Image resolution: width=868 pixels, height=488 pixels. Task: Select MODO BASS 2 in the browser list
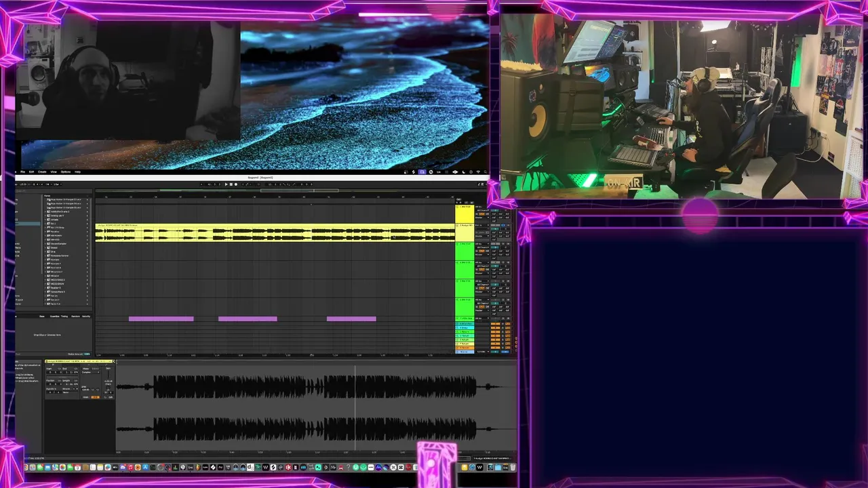(x=58, y=279)
